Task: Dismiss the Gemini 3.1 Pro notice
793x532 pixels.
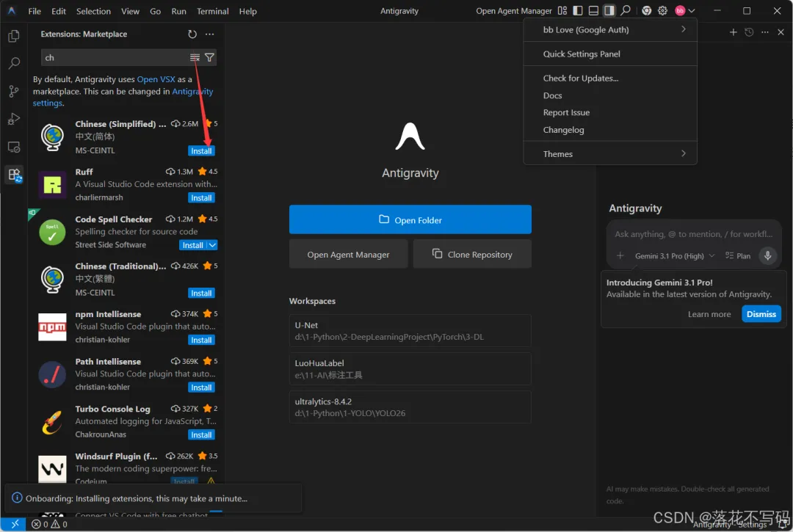Action: pos(761,314)
